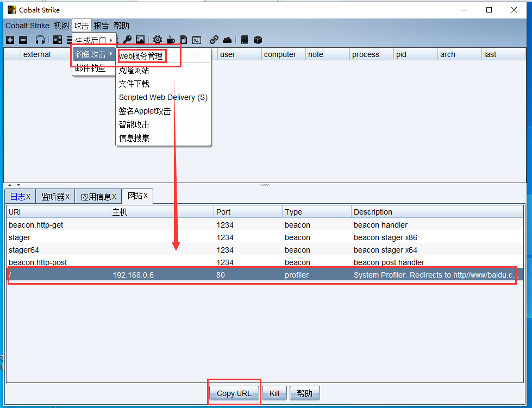
Task: Click the chain link icon in toolbar
Action: [214, 40]
